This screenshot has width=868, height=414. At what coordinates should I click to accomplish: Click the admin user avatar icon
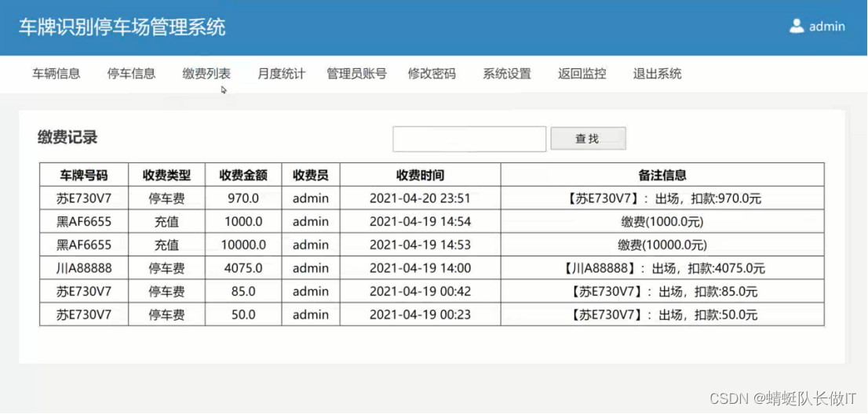click(797, 26)
